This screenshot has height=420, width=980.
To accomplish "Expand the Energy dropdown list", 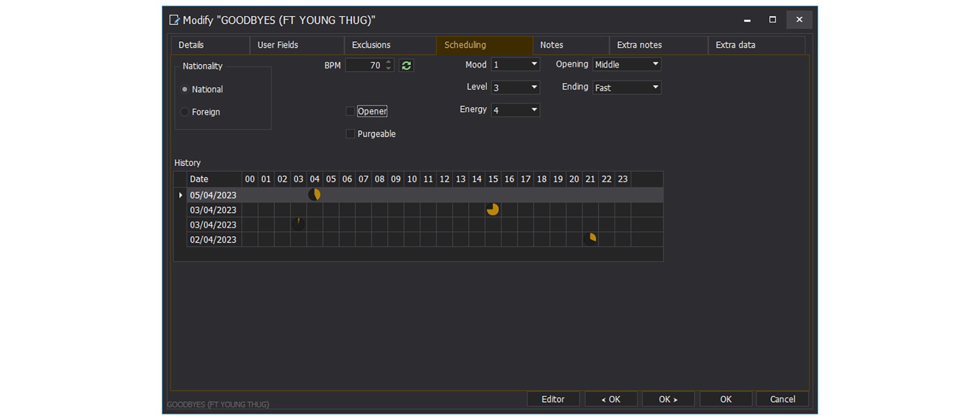I will 534,110.
